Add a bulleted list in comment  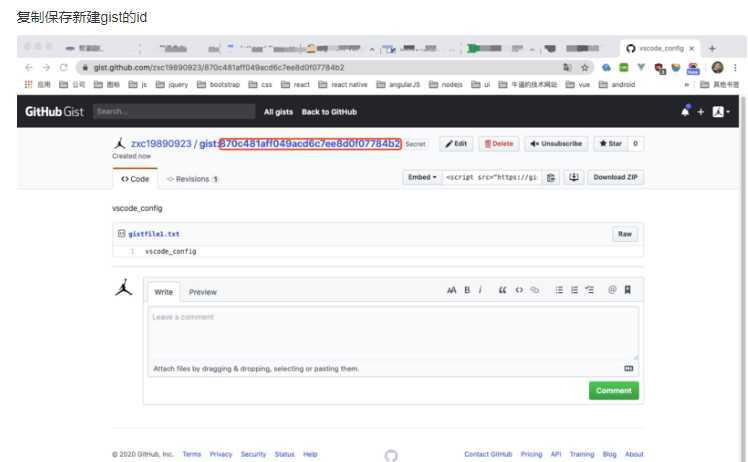559,290
